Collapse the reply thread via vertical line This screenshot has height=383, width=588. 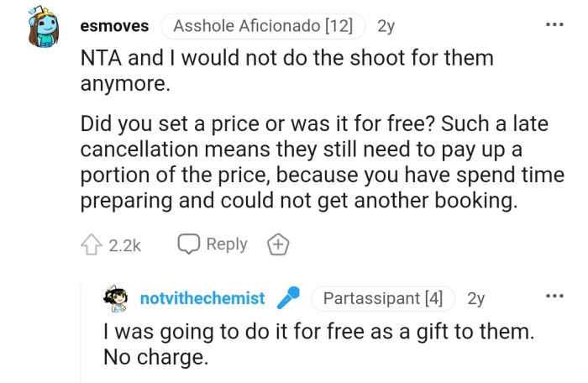tap(81, 336)
